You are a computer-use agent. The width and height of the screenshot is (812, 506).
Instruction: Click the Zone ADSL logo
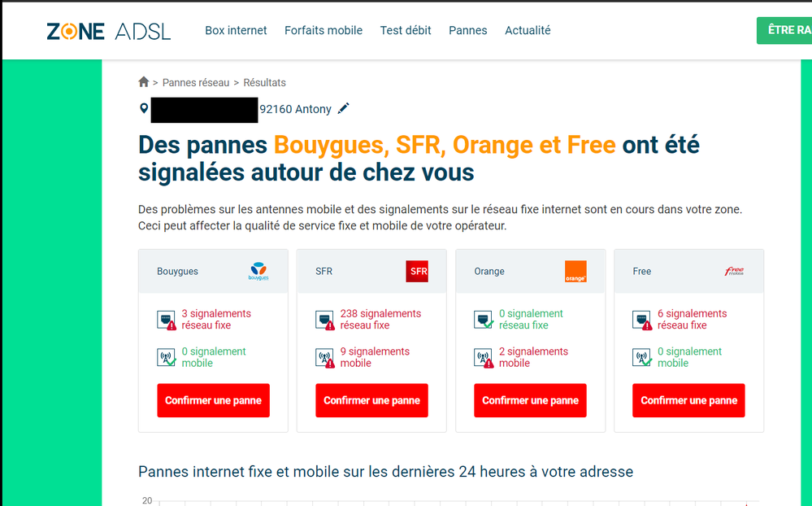coord(109,31)
